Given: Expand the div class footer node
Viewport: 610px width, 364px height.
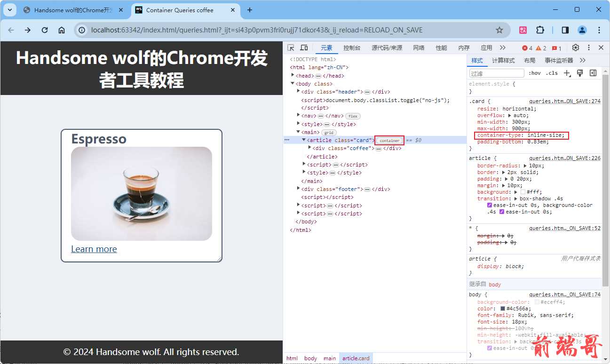Looking at the screenshot, I should coord(299,189).
